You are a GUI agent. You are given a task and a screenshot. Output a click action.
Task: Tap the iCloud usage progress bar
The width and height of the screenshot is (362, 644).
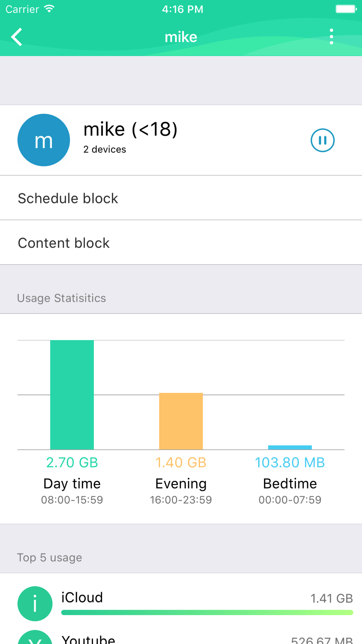pos(207,612)
